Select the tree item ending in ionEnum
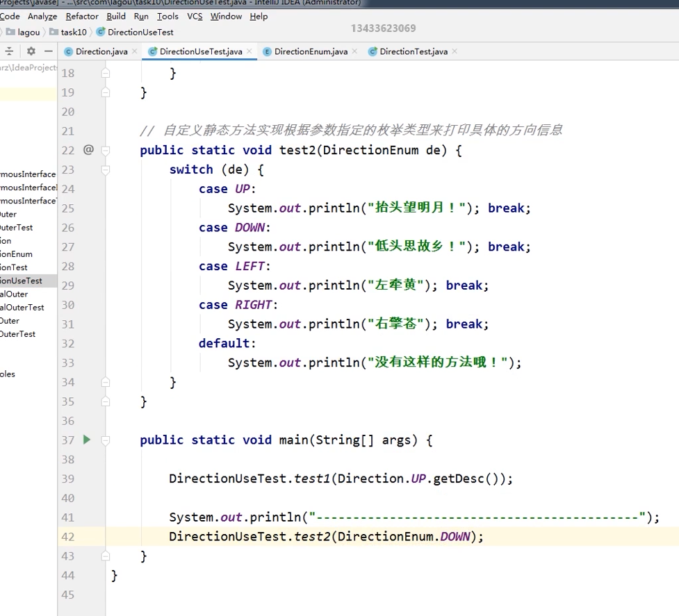Image resolution: width=679 pixels, height=616 pixels. click(x=17, y=254)
